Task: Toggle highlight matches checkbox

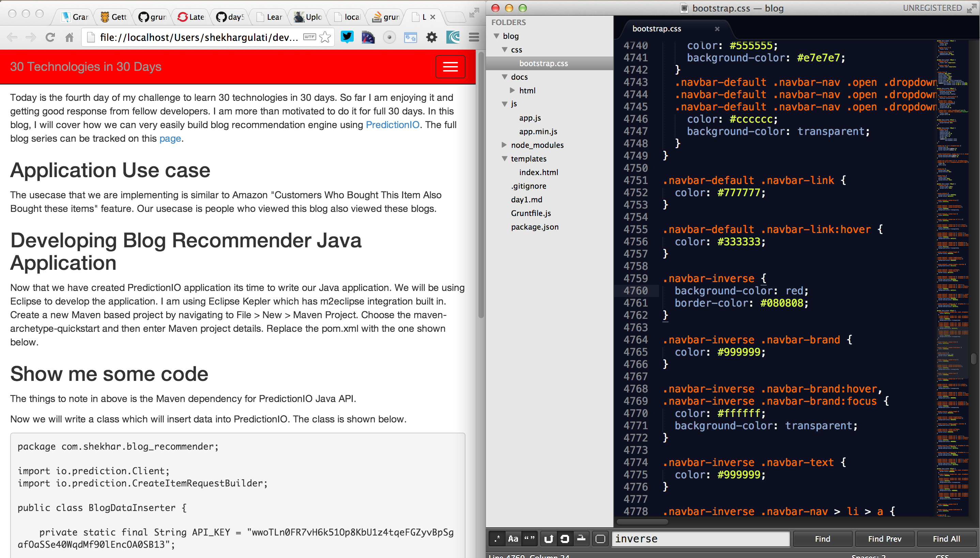Action: (x=600, y=539)
